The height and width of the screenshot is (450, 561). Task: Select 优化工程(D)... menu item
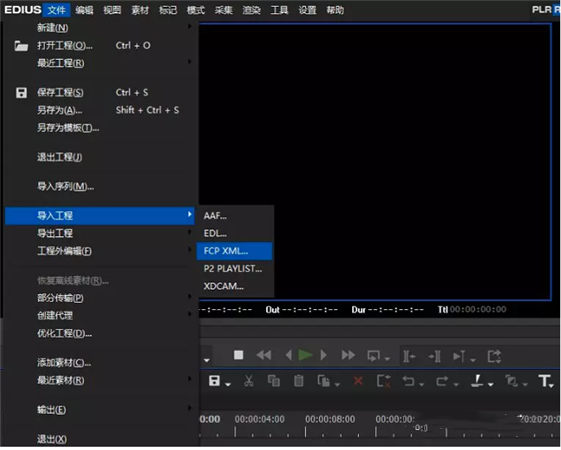point(100,334)
